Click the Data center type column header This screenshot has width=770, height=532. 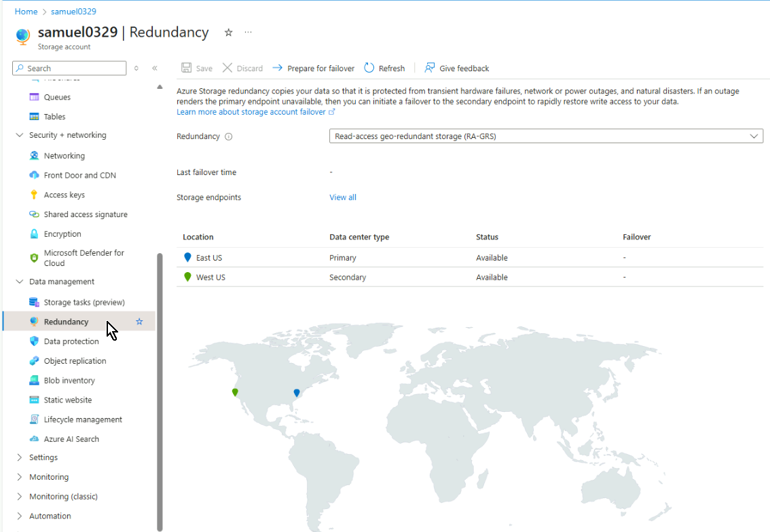(x=359, y=237)
